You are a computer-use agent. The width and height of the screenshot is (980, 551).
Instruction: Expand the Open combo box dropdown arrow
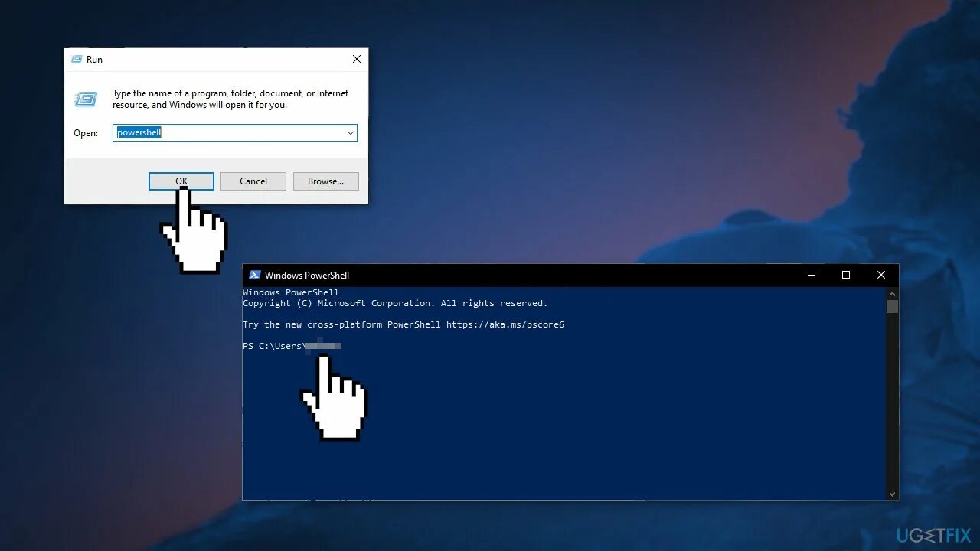click(351, 132)
